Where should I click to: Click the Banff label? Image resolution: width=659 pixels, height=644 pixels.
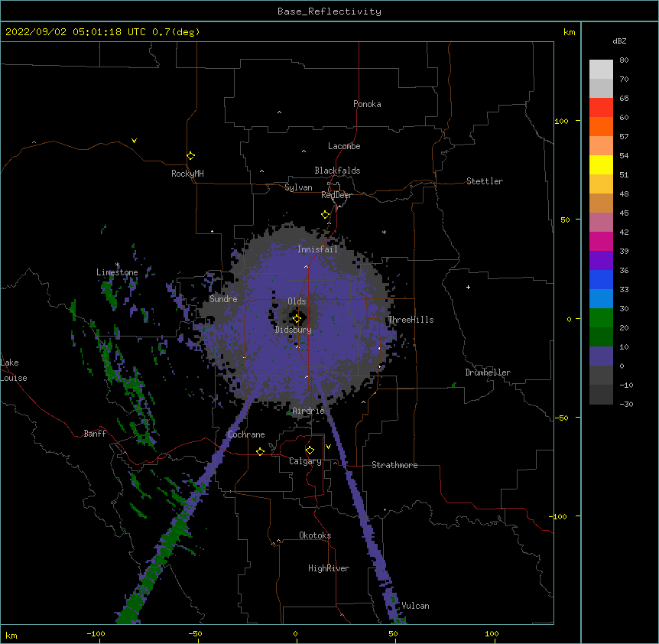pyautogui.click(x=95, y=434)
